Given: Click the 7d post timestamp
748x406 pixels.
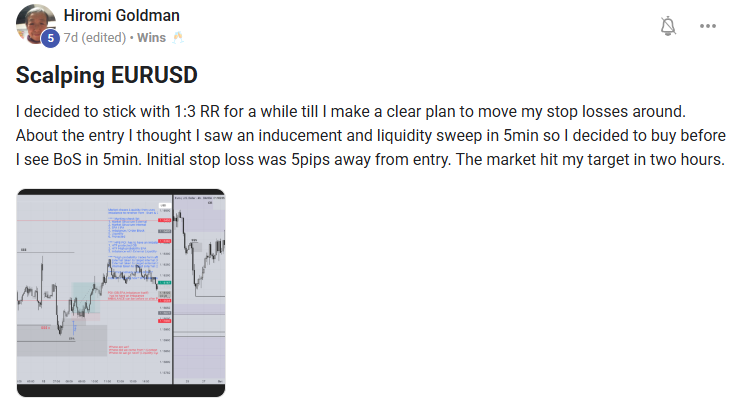Looking at the screenshot, I should [70, 38].
